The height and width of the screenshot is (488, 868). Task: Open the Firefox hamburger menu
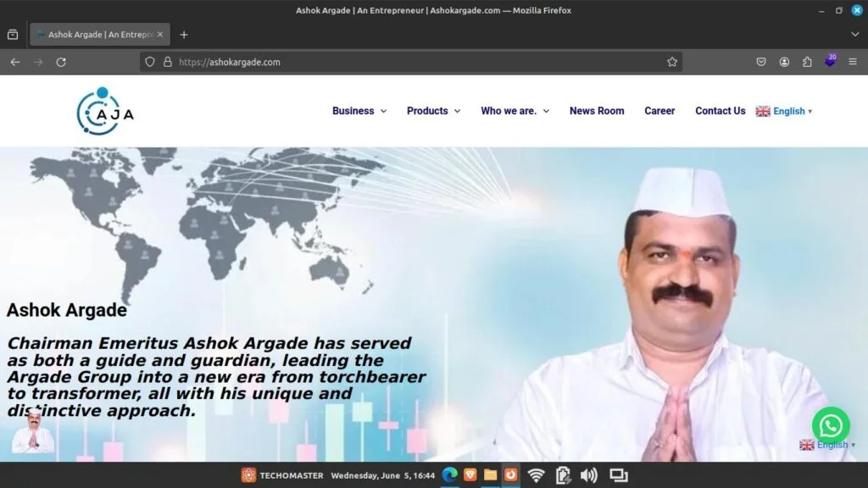[x=853, y=62]
